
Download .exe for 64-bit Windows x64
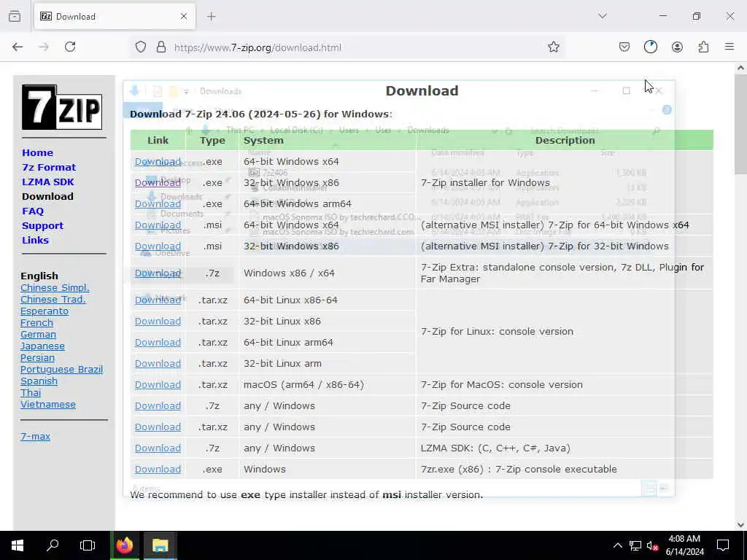tap(158, 161)
